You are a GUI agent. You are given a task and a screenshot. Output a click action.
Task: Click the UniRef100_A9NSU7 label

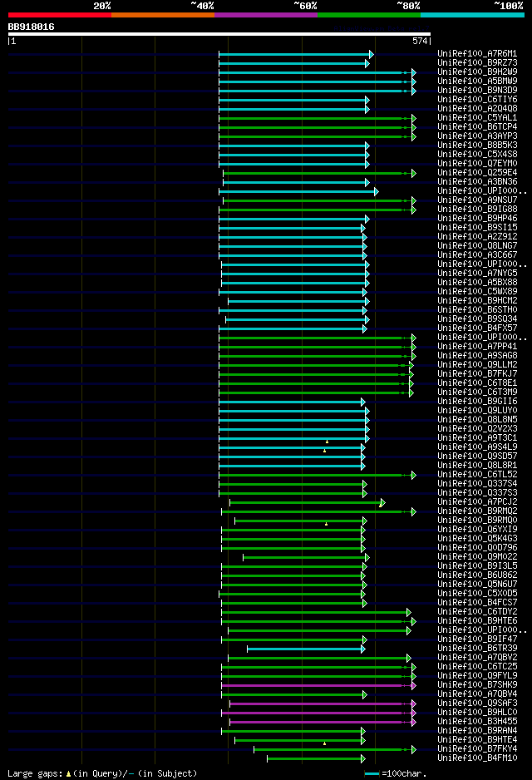click(x=477, y=200)
